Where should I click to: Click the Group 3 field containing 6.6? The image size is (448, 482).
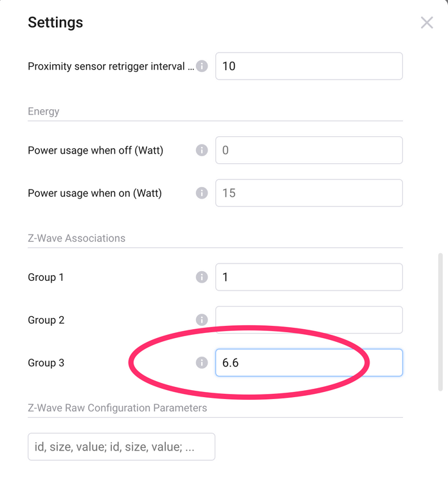point(309,362)
